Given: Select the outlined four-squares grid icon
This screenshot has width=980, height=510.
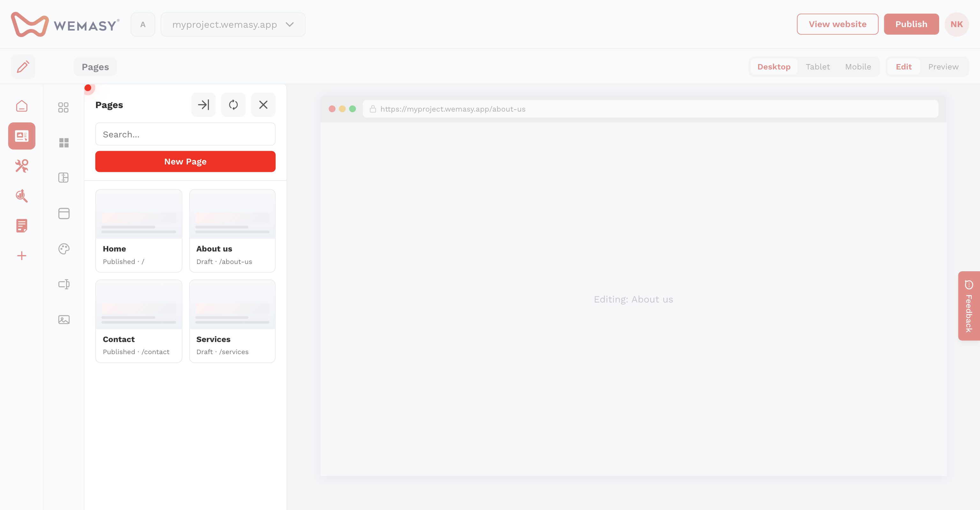Looking at the screenshot, I should pos(63,107).
